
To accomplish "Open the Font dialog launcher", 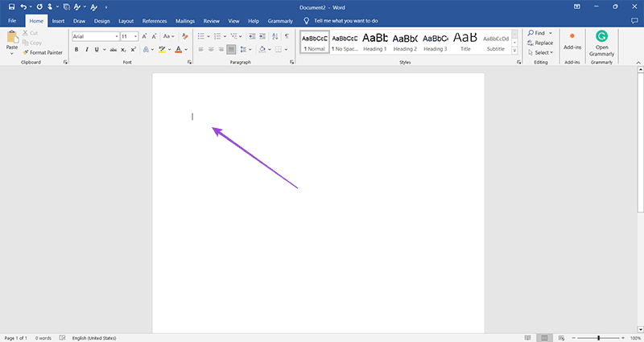I will tap(189, 63).
